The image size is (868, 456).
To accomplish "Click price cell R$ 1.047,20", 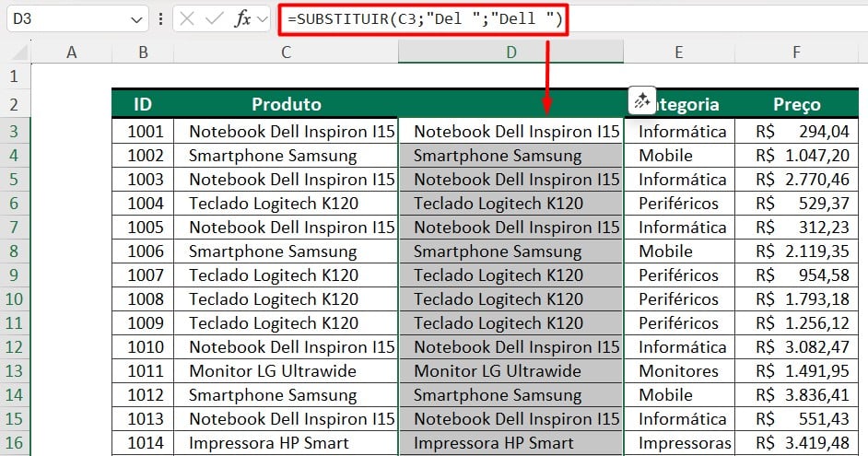I will pos(796,156).
